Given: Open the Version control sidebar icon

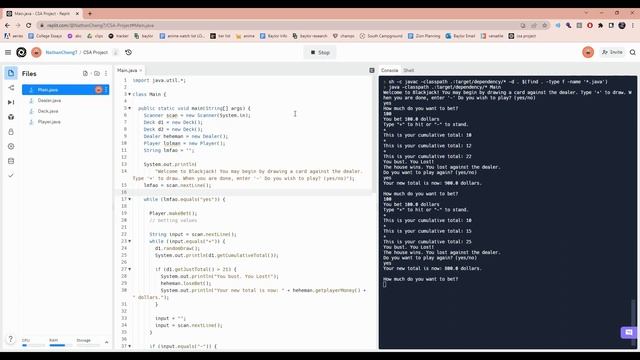Looking at the screenshot, I should click(11, 88).
